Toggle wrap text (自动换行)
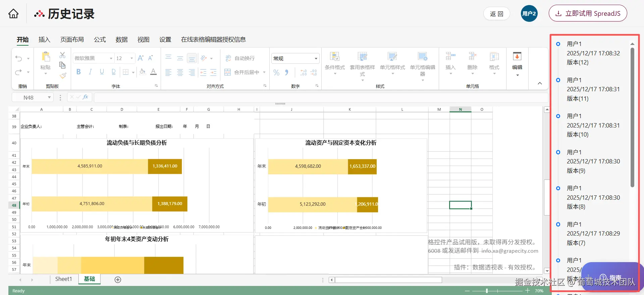644x295 pixels. [240, 58]
